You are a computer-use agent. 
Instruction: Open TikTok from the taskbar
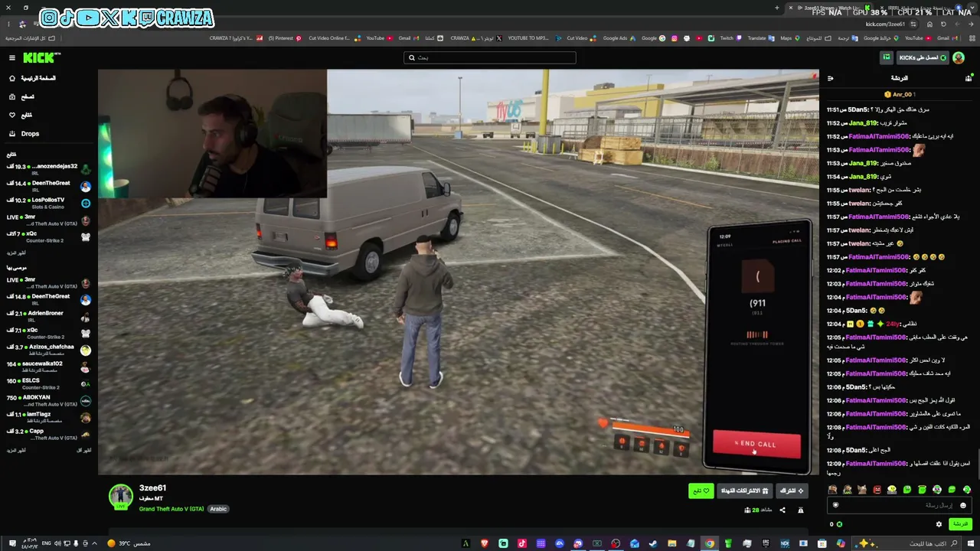point(522,543)
